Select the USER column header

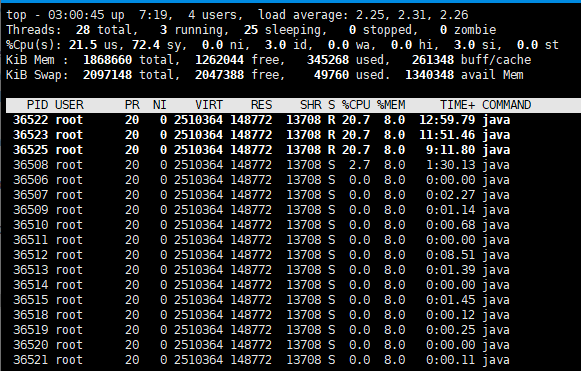click(x=69, y=105)
